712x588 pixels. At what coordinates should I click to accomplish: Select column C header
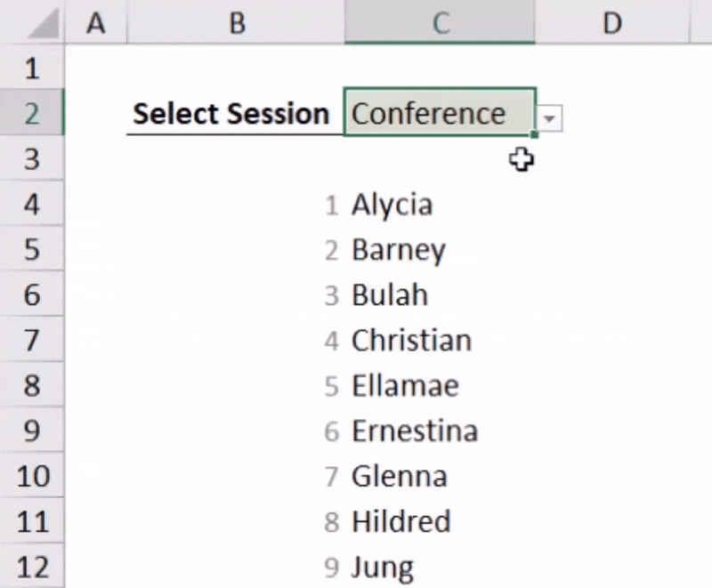440,23
